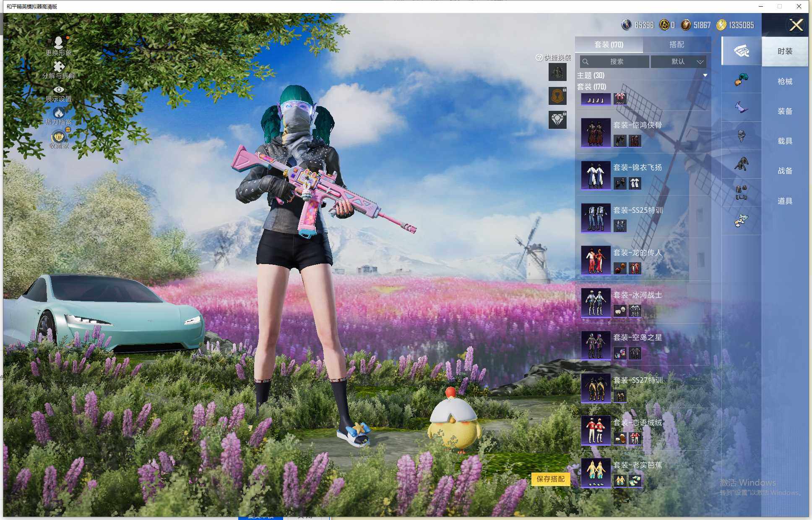Viewport: 812px width, 520px height.
Task: Click the 搜索 search field
Action: pyautogui.click(x=616, y=62)
